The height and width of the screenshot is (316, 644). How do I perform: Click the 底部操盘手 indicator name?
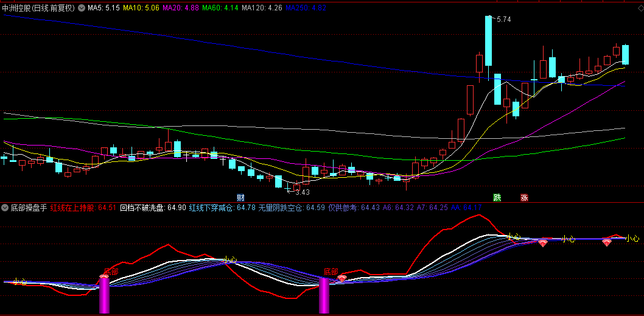point(29,208)
